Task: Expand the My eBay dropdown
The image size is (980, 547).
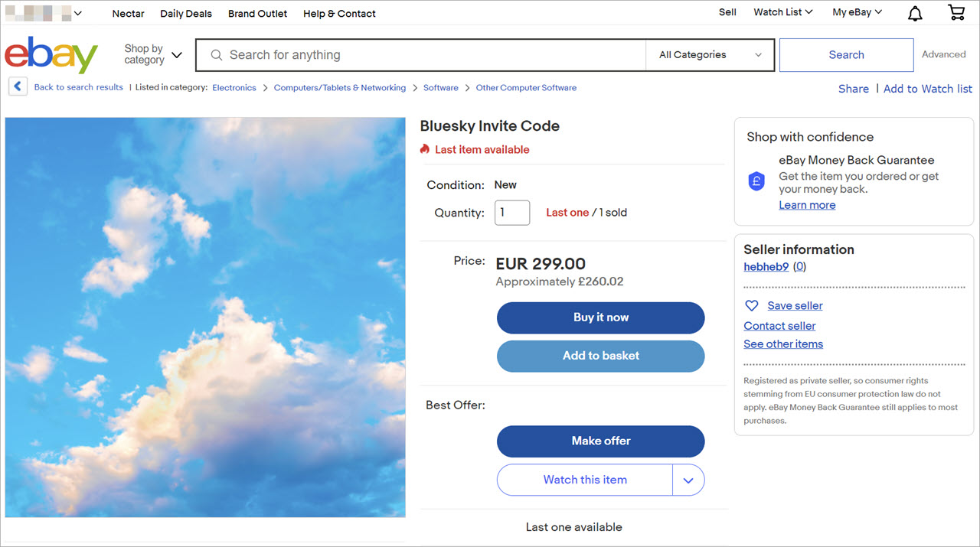Action: point(857,12)
